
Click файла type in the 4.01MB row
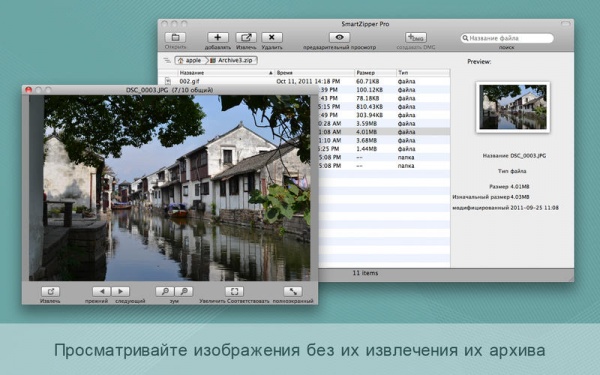click(406, 132)
